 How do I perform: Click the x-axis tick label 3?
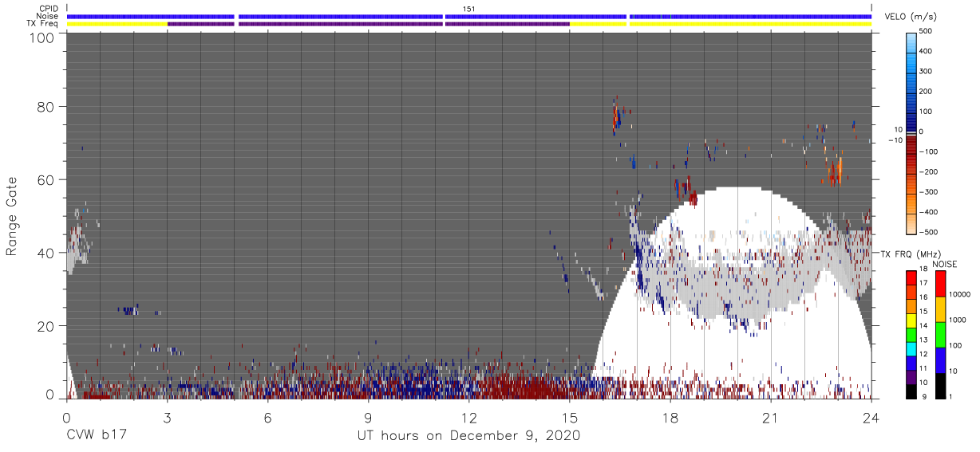167,418
